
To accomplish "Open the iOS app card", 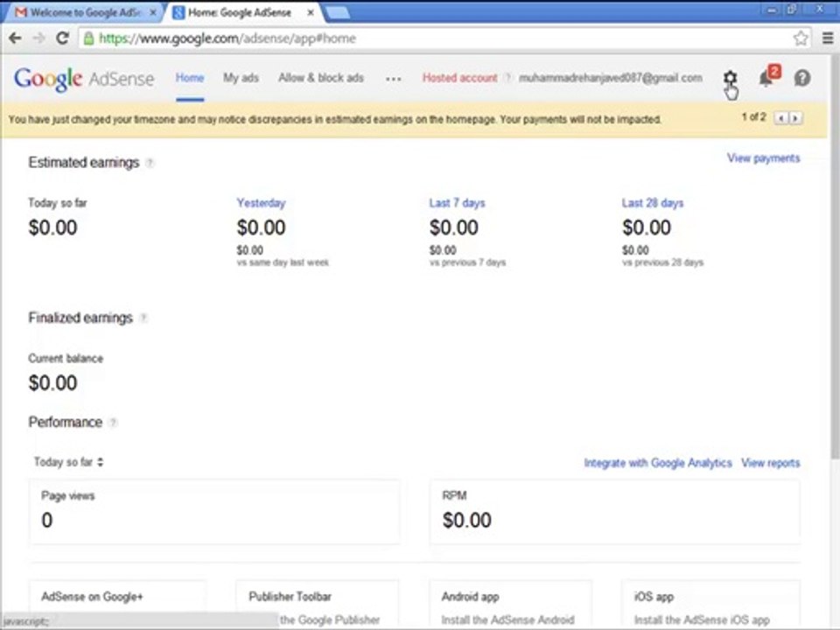I will pos(710,605).
